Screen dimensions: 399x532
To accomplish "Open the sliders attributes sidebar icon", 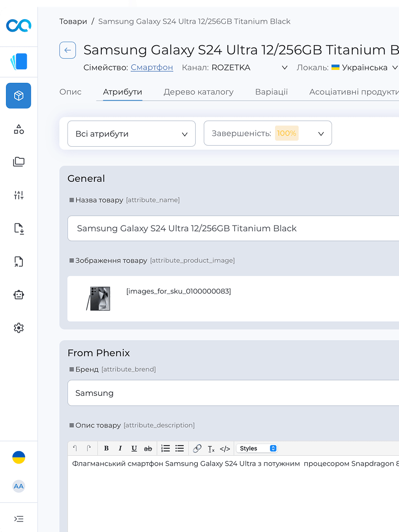I will coord(19,195).
